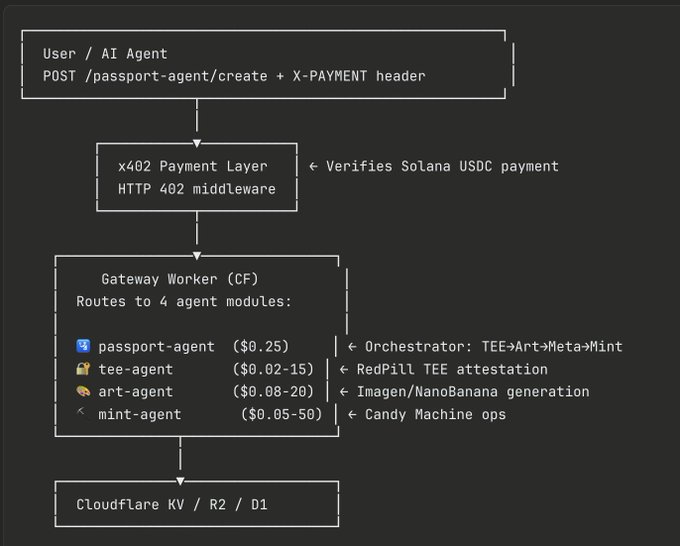The width and height of the screenshot is (680, 546).
Task: Click the palette icon beside art-agent
Action: pos(83,392)
